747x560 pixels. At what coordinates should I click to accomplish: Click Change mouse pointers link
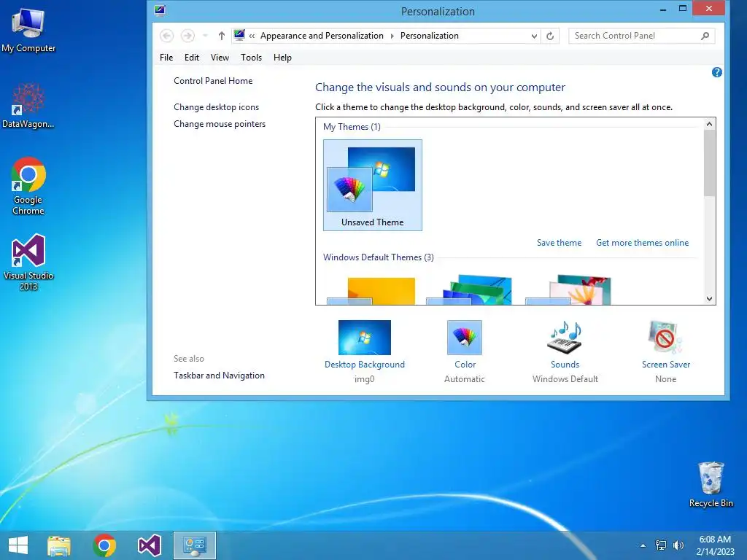click(x=220, y=124)
